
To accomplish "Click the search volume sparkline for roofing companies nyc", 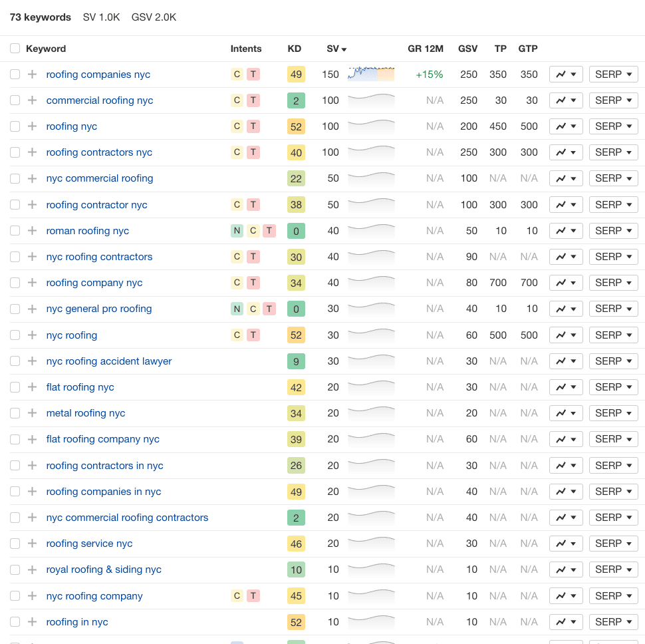I will point(370,74).
